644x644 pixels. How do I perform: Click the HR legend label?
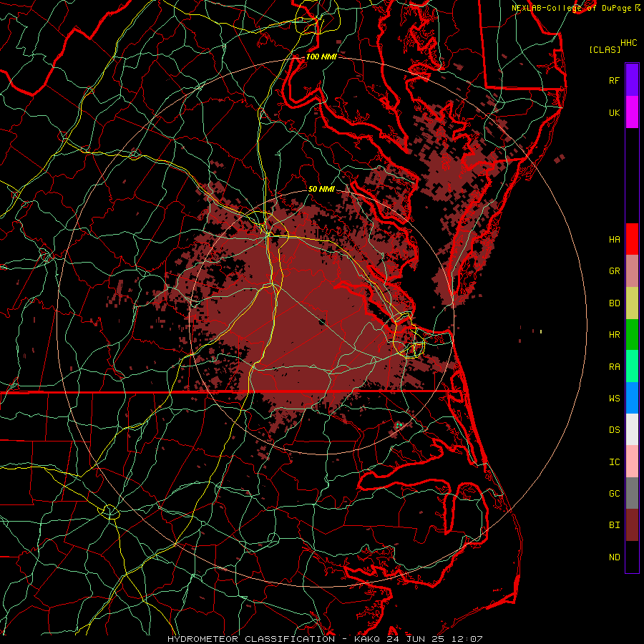(614, 335)
